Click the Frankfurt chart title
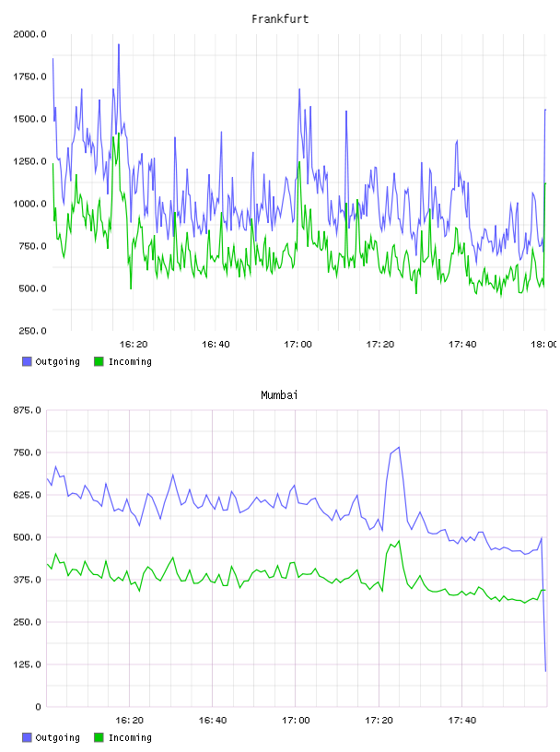This screenshot has height=752, width=560. pos(280,19)
